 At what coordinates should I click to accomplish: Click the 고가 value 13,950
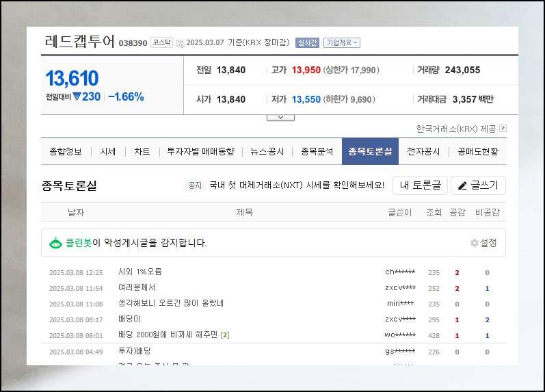click(306, 70)
